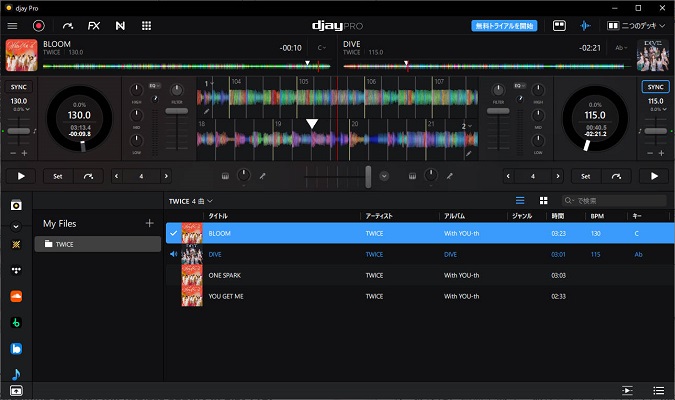
Task: Sort by ジャンル column header
Action: [x=522, y=216]
